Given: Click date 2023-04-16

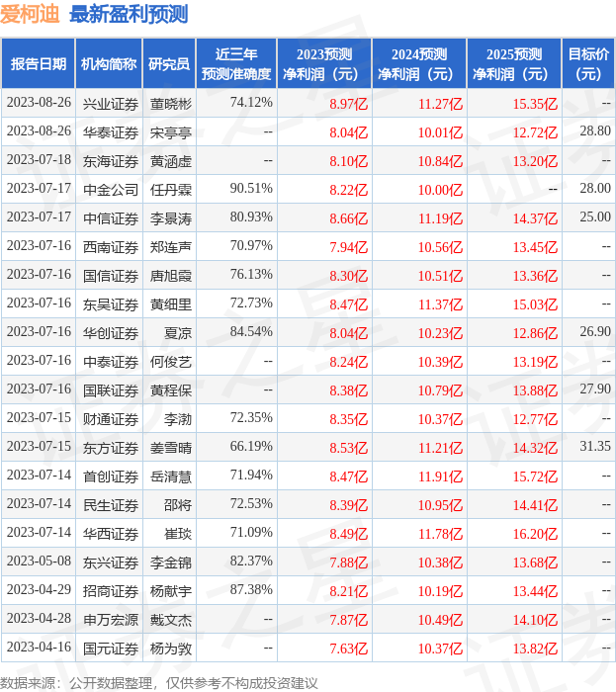Looking at the screenshot, I should (x=39, y=648).
